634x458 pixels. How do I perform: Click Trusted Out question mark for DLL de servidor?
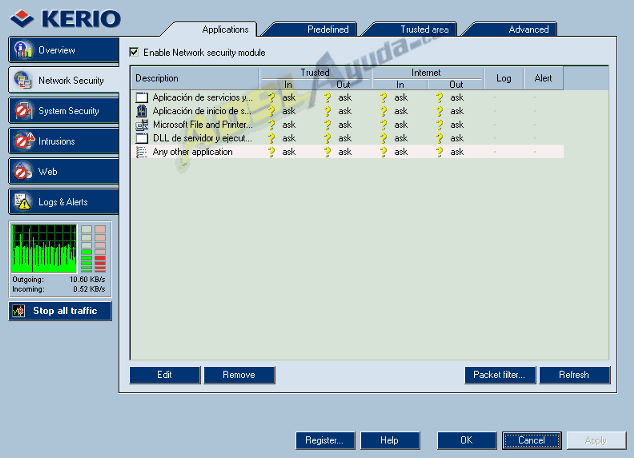click(x=327, y=138)
